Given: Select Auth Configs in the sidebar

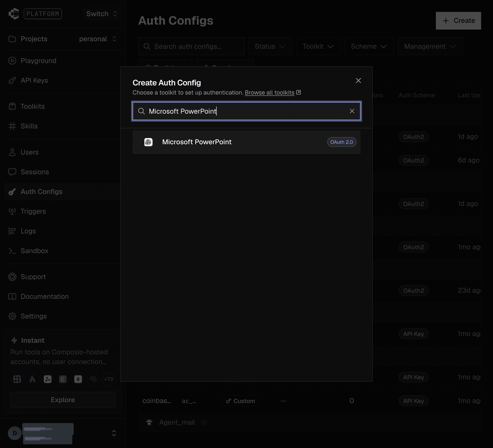Looking at the screenshot, I should pyautogui.click(x=62, y=192).
